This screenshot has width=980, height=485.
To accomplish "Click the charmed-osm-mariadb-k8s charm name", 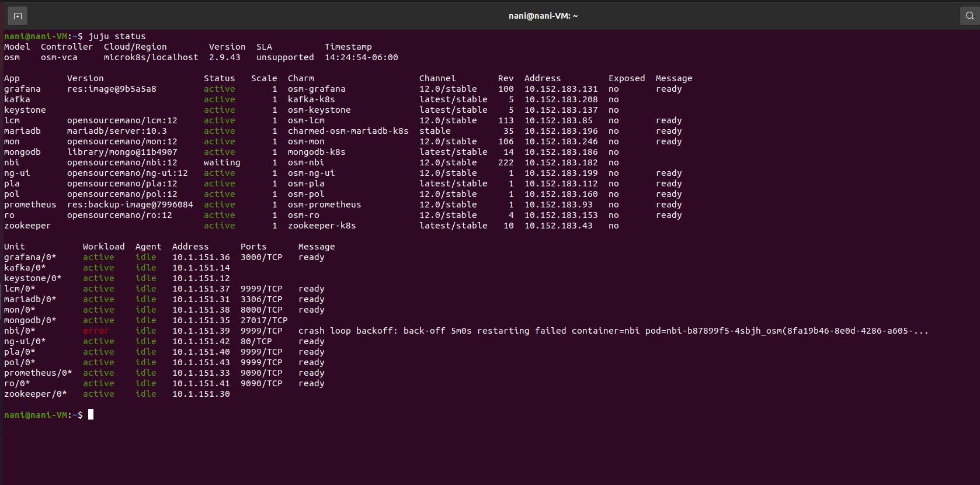I will [x=347, y=131].
